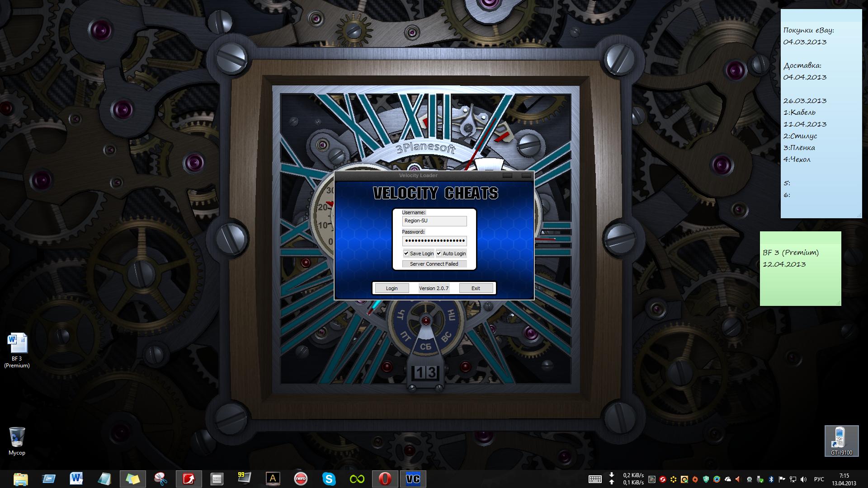This screenshot has height=488, width=868.
Task: Open Sticky Notes taskbar icon
Action: [132, 479]
